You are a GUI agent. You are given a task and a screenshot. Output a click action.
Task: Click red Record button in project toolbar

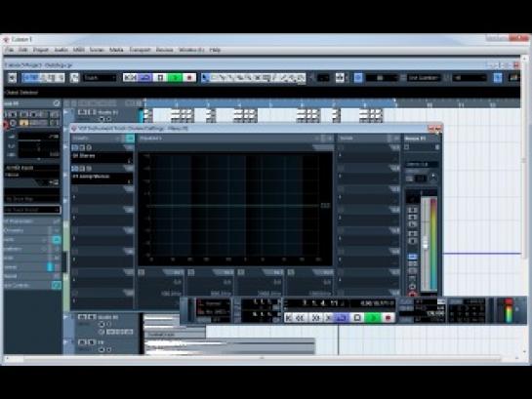pos(189,78)
